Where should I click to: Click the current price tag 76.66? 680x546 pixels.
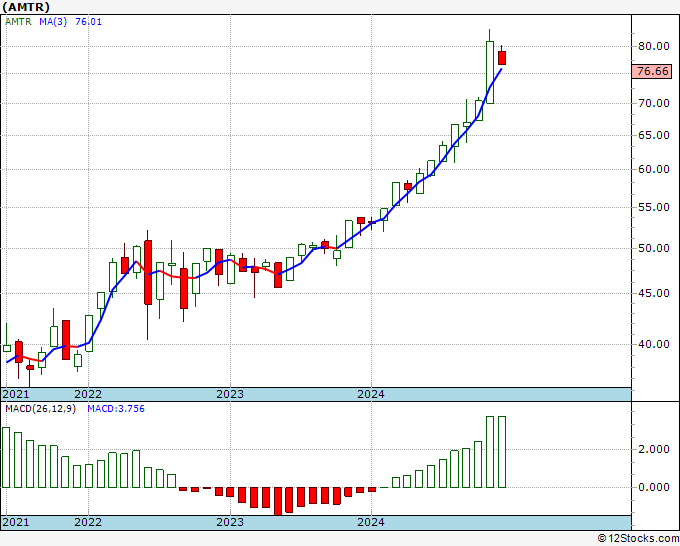pos(652,71)
